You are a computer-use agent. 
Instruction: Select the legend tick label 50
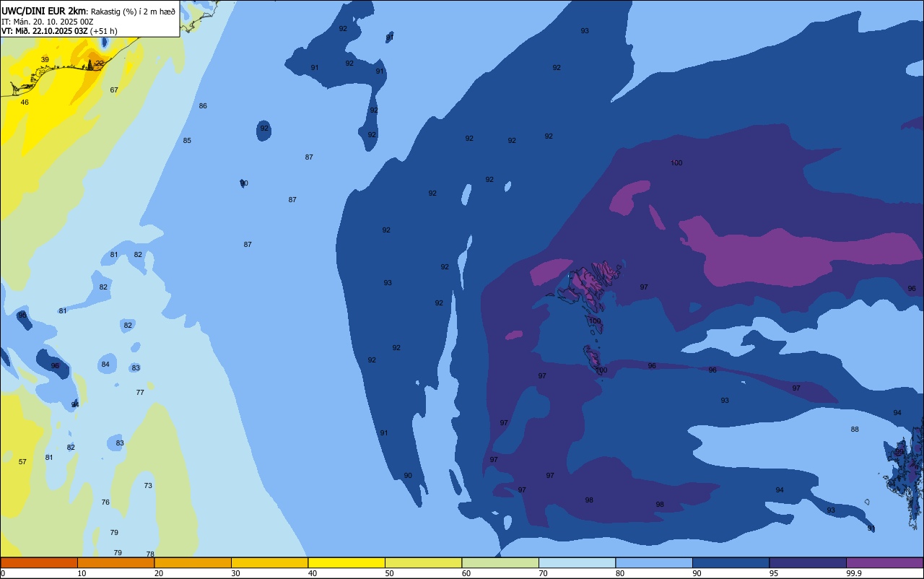(x=389, y=573)
